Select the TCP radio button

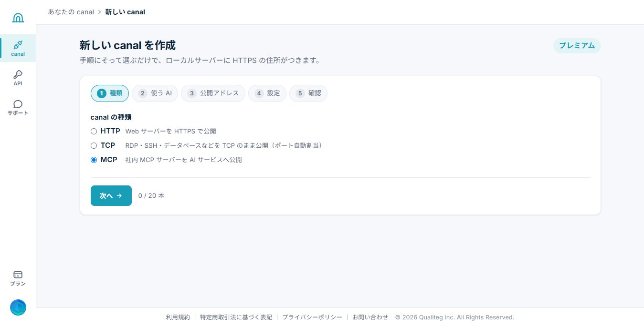tap(94, 145)
